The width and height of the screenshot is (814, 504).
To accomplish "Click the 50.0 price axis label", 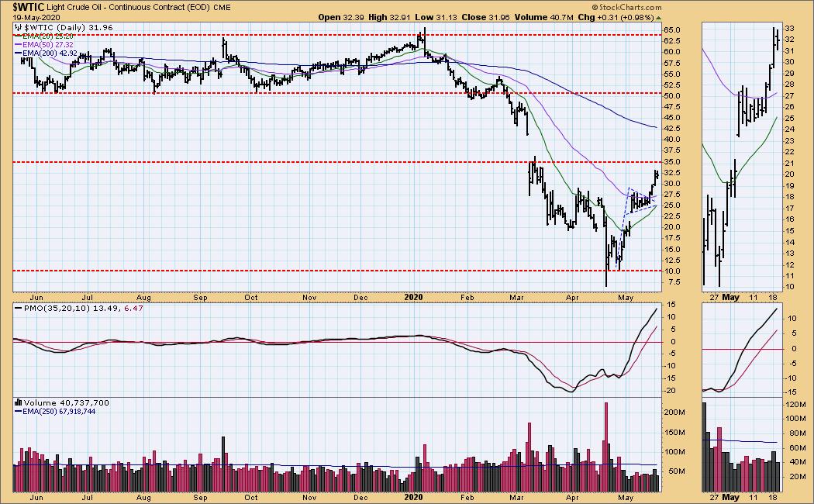I will click(672, 96).
